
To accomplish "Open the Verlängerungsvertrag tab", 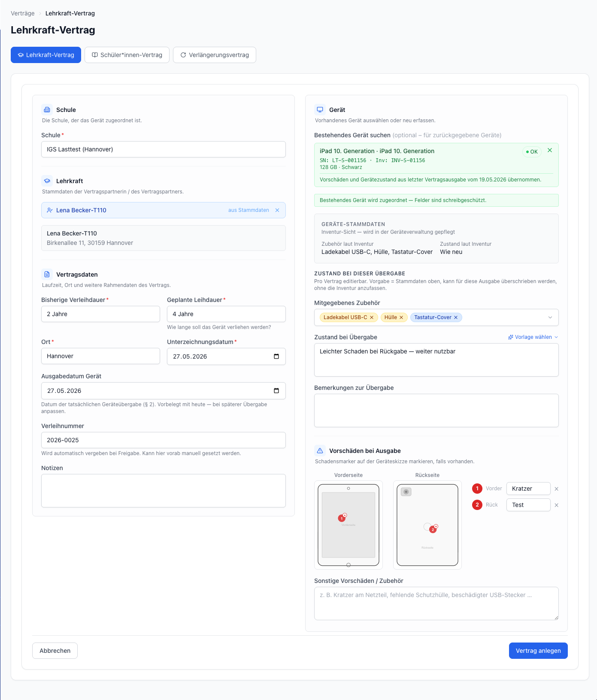I will click(x=215, y=55).
